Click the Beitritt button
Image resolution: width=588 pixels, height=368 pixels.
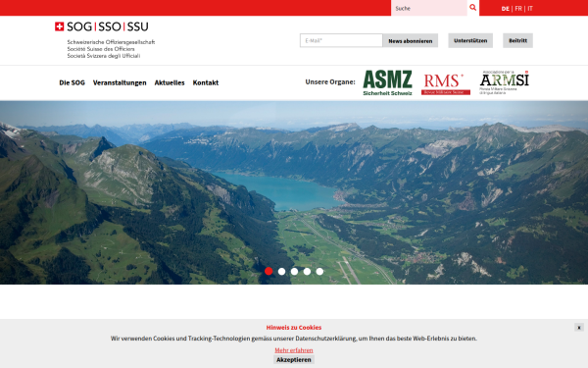click(x=517, y=40)
